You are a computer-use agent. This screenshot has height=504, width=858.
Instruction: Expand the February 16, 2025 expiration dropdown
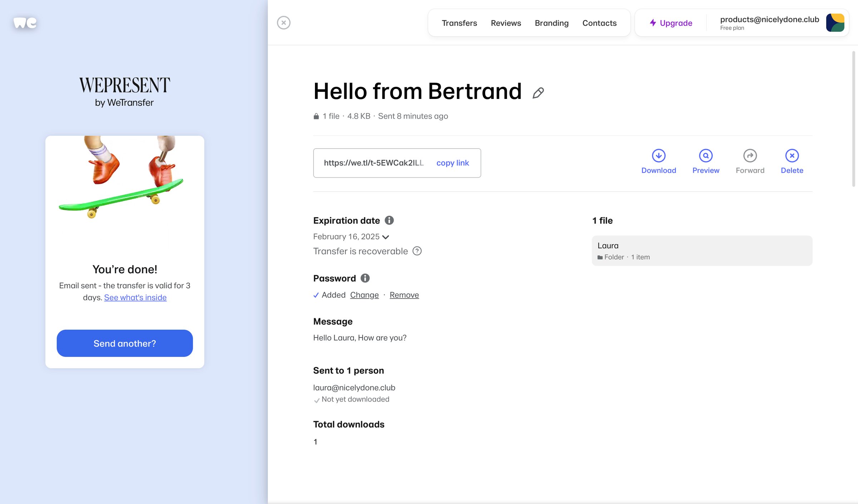[x=351, y=236]
